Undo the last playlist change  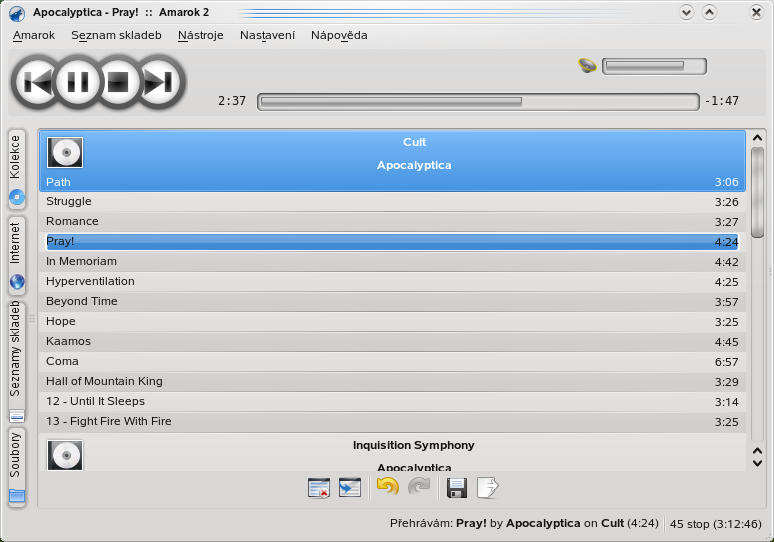click(387, 487)
